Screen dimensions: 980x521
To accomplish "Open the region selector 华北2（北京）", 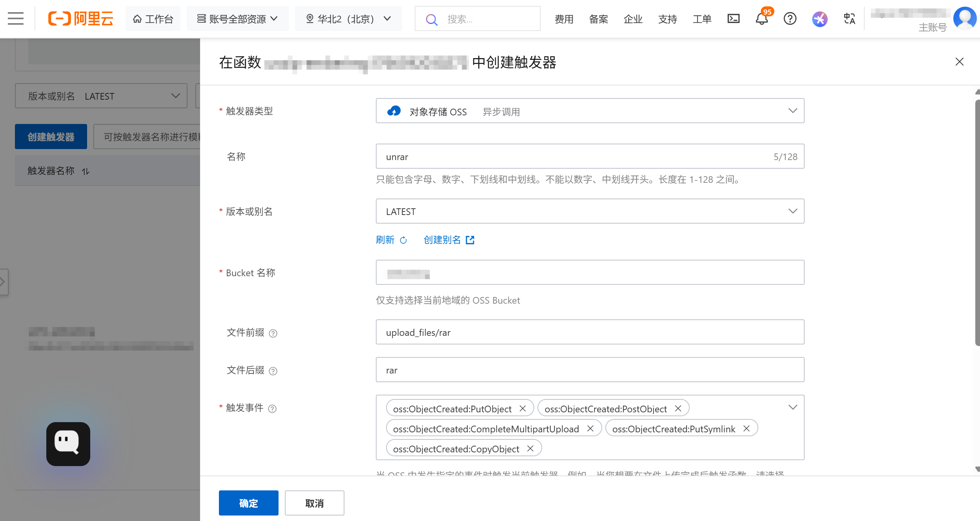I will click(x=348, y=18).
